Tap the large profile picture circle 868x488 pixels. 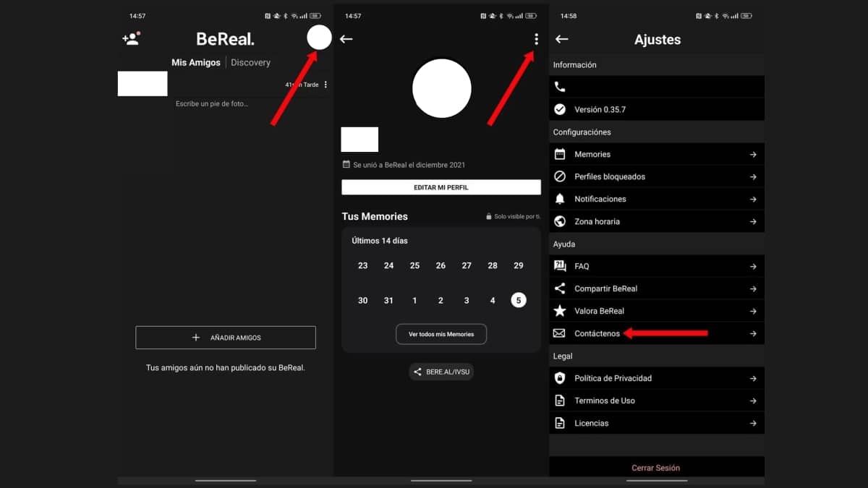442,88
